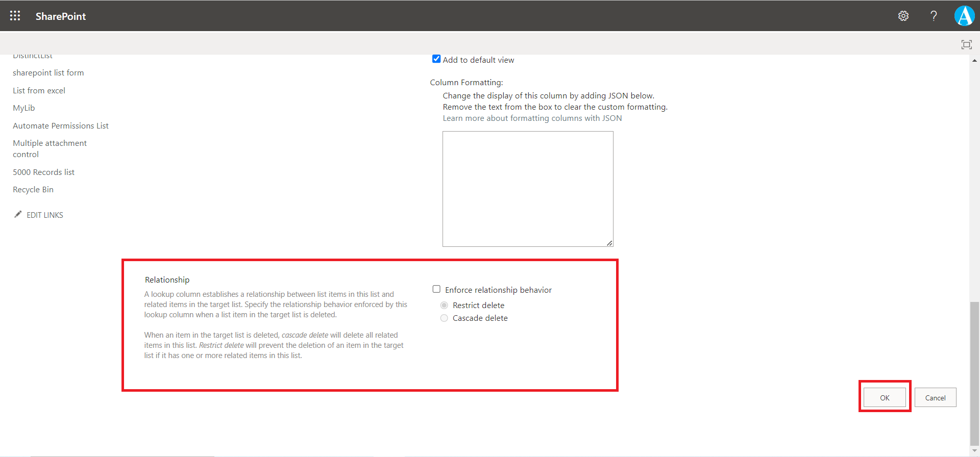
Task: Click Learn more about formatting columns link
Action: 532,118
